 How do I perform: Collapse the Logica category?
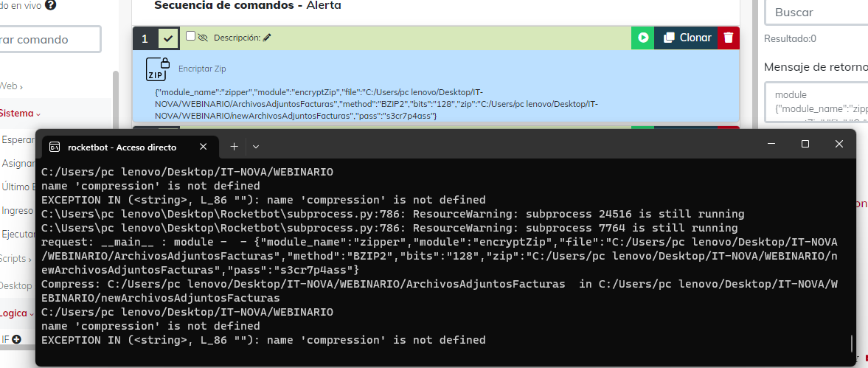point(16,313)
